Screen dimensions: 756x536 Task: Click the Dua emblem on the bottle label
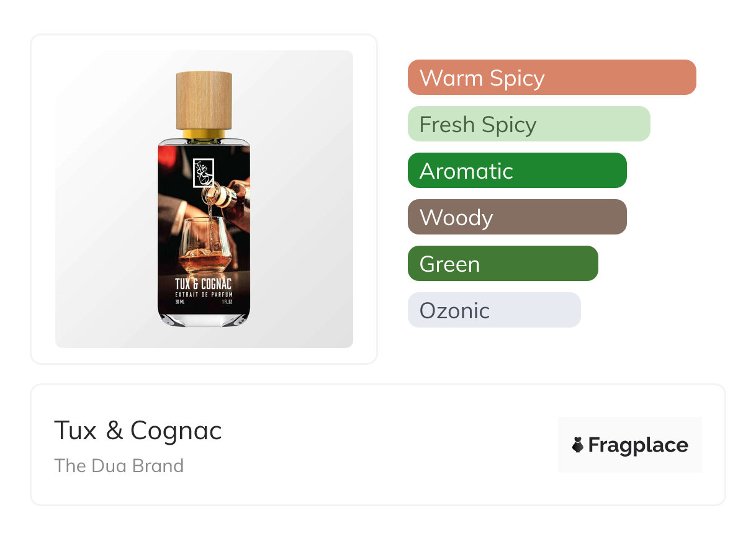coord(204,171)
